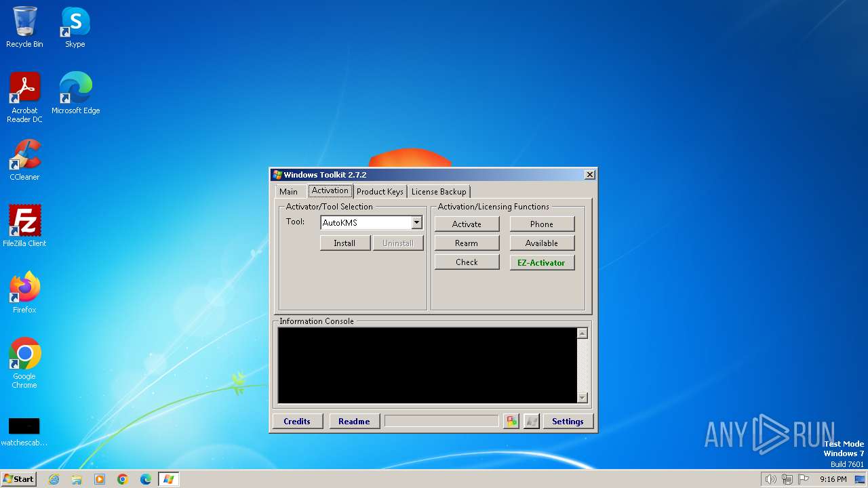Image resolution: width=868 pixels, height=488 pixels.
Task: Open Toolkit Settings button
Action: (x=568, y=421)
